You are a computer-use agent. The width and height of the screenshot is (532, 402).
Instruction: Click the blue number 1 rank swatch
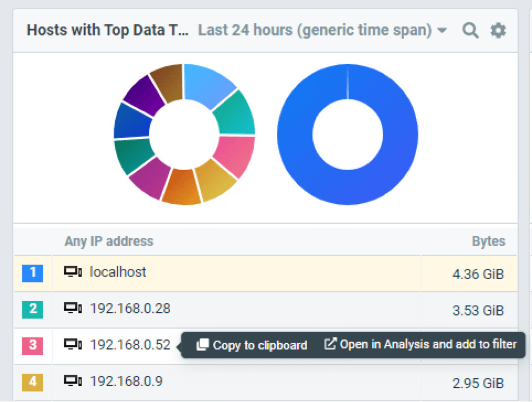(x=33, y=272)
